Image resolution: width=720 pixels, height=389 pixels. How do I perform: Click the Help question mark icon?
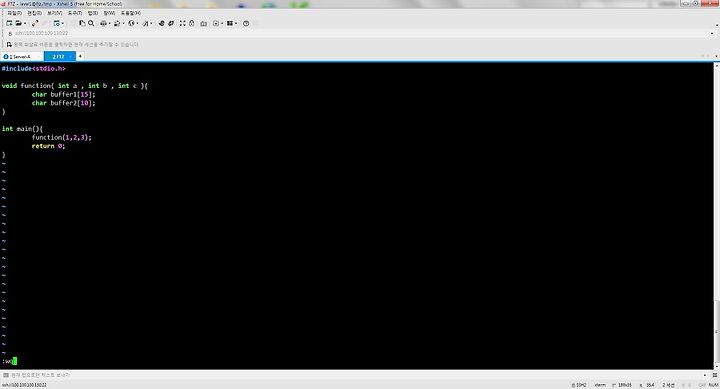(246, 23)
